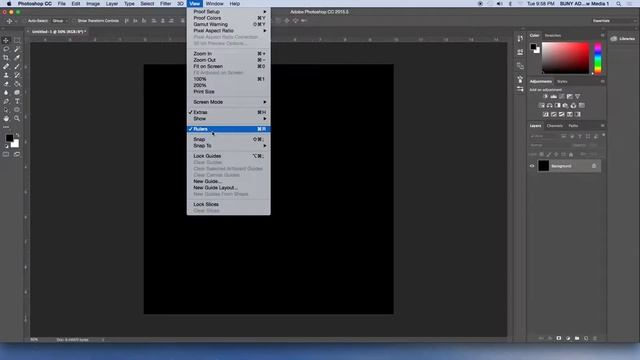640x360 pixels.
Task: Open the Window menu in menu bar
Action: click(x=214, y=4)
